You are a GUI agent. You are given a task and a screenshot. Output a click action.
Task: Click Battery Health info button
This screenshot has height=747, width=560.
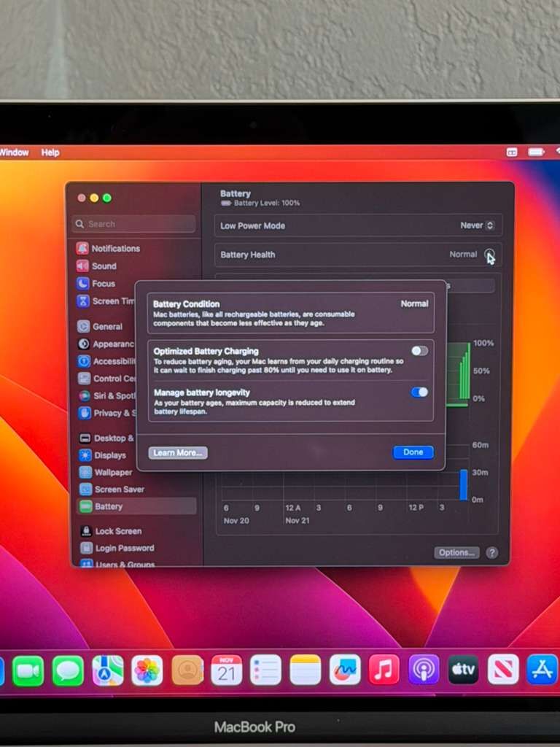point(489,255)
